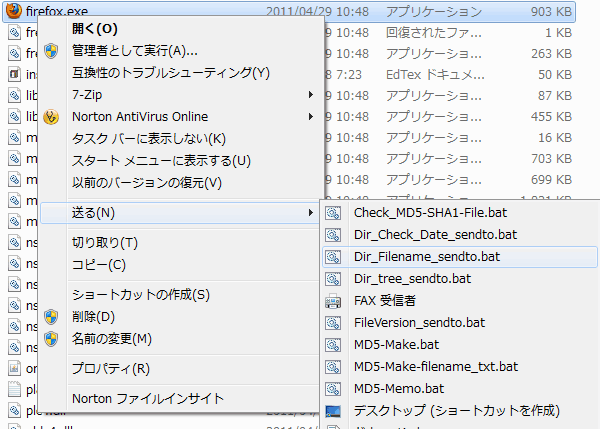Select Norton ファイルインサイト entry
The height and width of the screenshot is (429, 600).
coord(148,399)
